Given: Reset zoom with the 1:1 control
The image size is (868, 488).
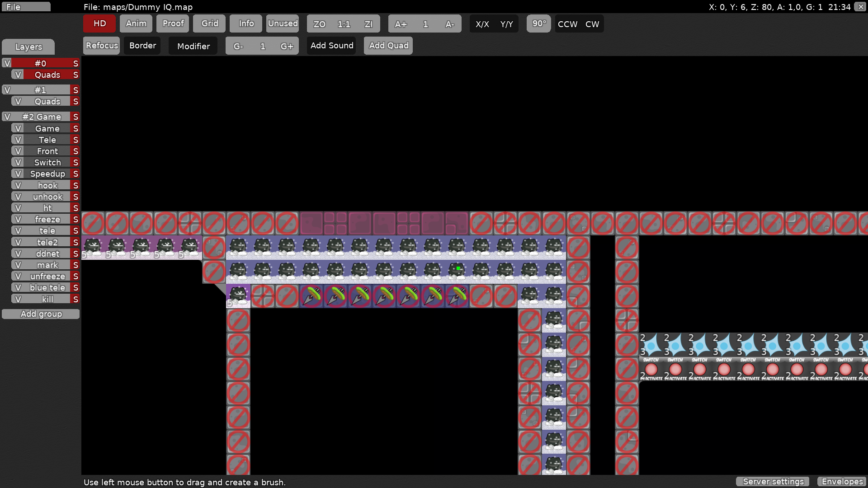Looking at the screenshot, I should pos(344,24).
